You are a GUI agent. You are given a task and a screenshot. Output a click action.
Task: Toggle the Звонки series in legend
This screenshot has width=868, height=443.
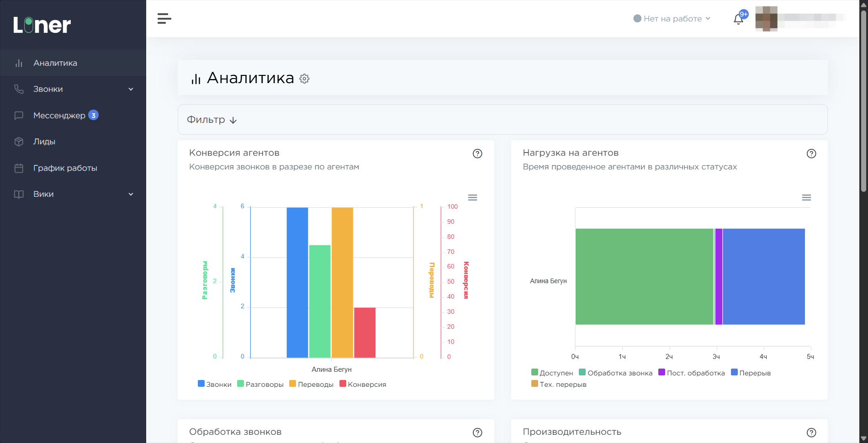[x=215, y=384]
